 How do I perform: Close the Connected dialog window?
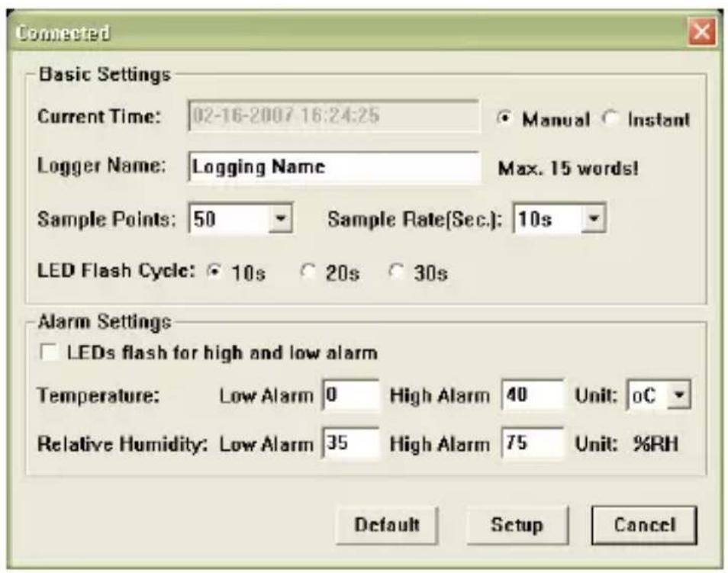pos(701,32)
